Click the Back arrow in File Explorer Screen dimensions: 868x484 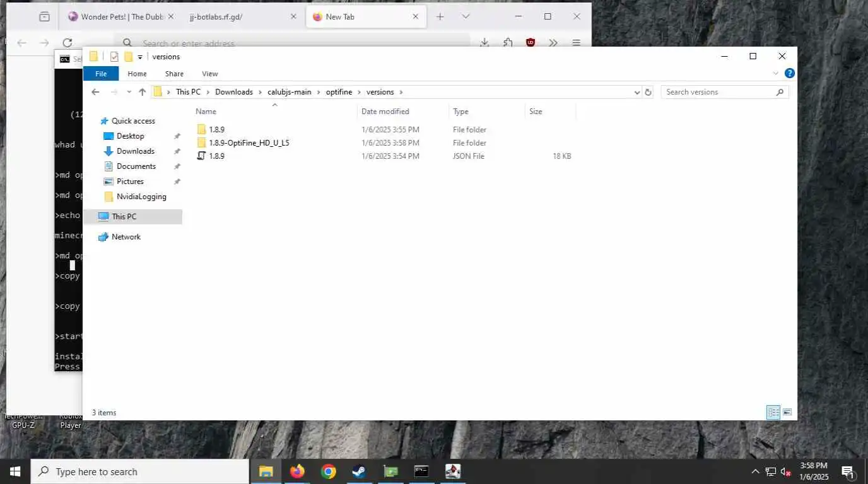coord(95,92)
